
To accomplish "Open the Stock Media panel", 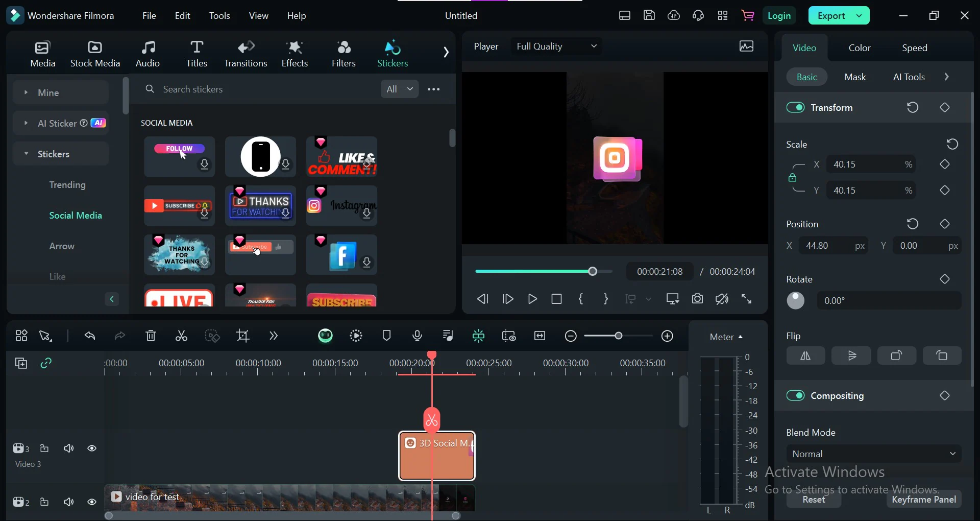I will [95, 54].
